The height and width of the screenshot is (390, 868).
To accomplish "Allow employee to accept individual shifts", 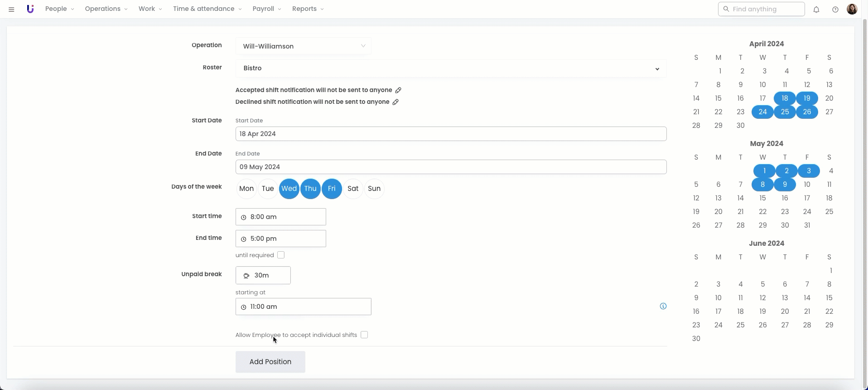I will pos(364,335).
